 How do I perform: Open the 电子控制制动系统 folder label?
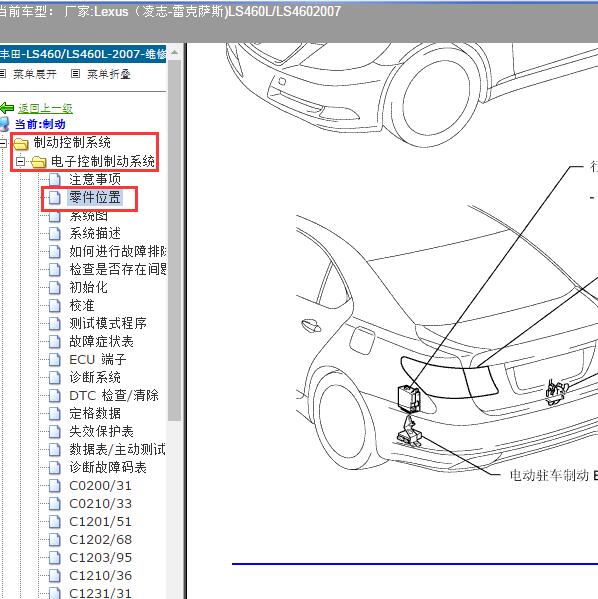pos(103,161)
